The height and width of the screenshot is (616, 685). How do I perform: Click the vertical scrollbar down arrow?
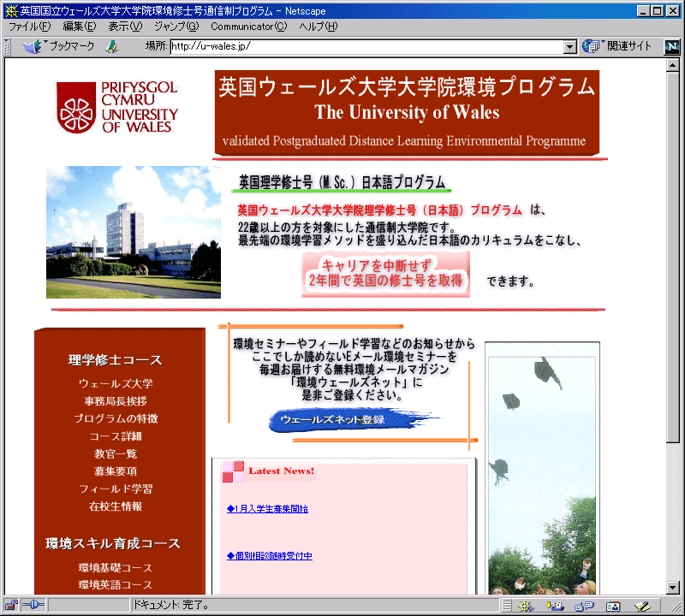(x=673, y=588)
